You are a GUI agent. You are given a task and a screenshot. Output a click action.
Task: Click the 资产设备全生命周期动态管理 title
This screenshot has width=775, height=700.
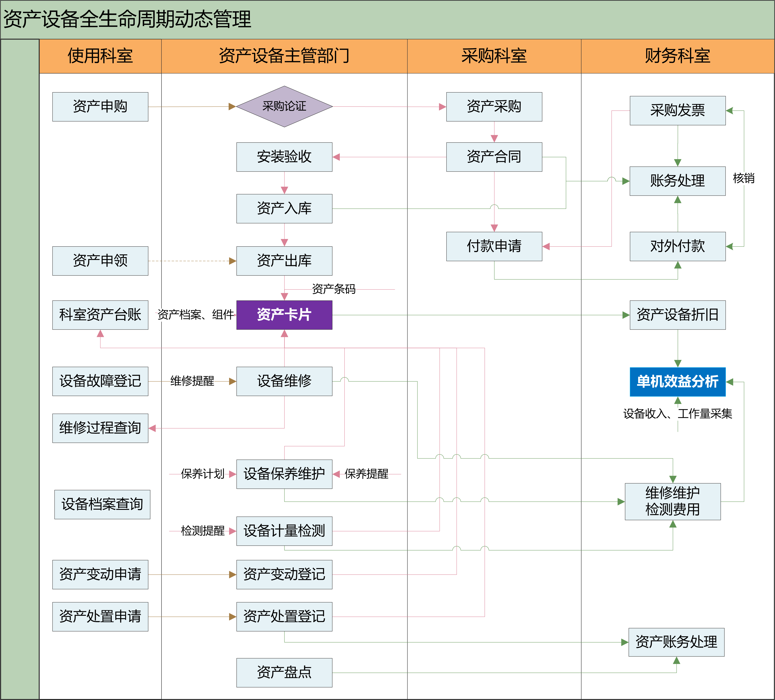pyautogui.click(x=127, y=19)
